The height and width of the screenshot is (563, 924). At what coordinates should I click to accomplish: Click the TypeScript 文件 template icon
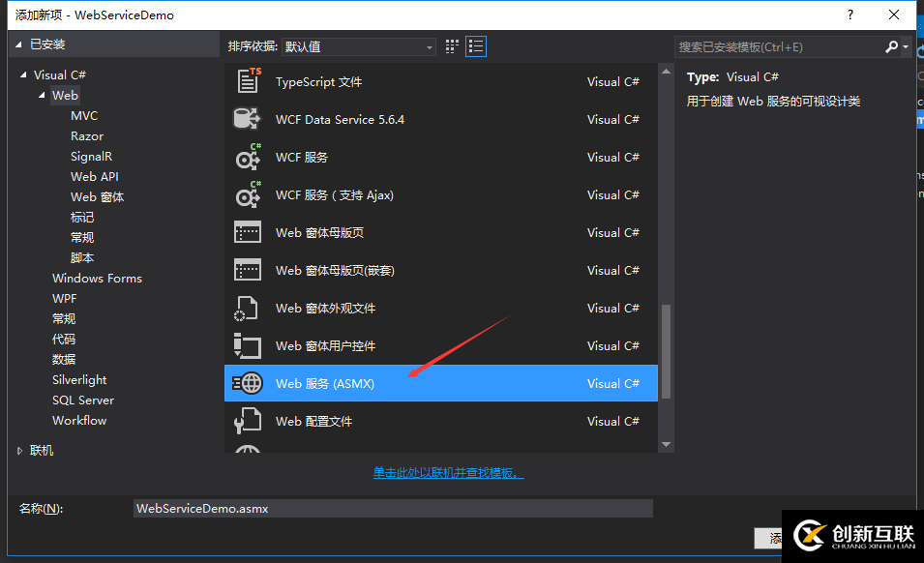[x=247, y=81]
